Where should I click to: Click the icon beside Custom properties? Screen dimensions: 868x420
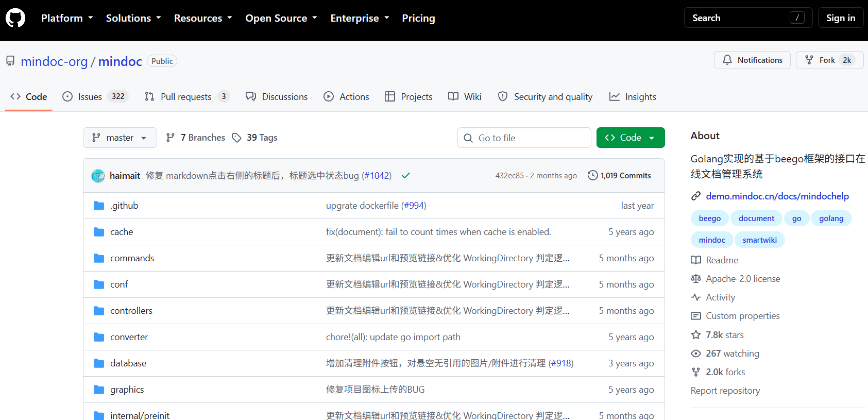[x=696, y=316]
